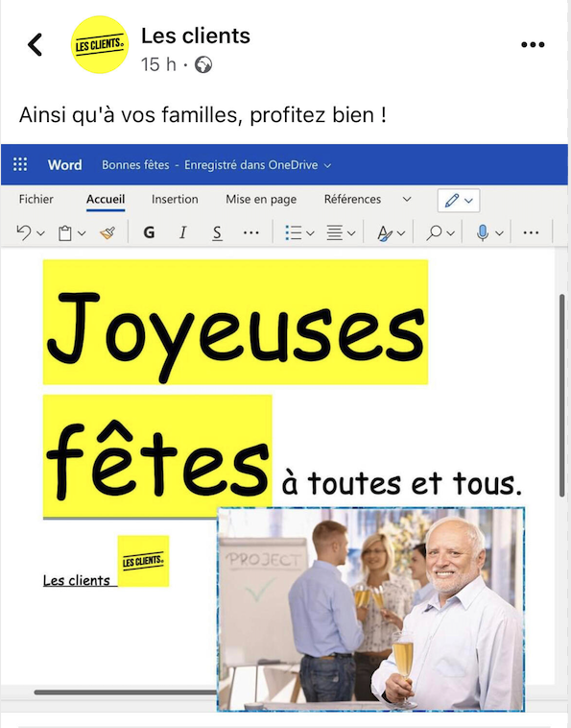Open more toolbar options at ribbon end
Image resolution: width=571 pixels, height=728 pixels.
(x=531, y=233)
